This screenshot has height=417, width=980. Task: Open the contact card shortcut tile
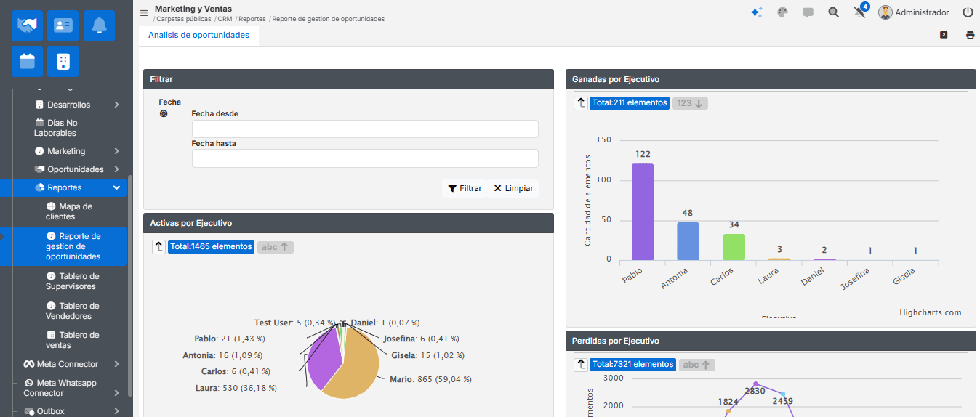tap(63, 25)
